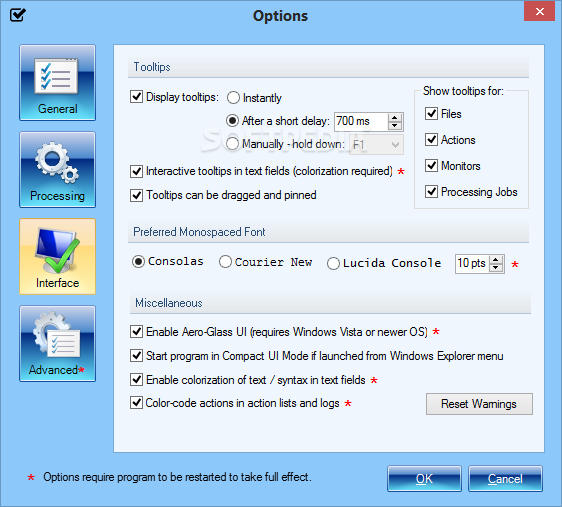This screenshot has height=507, width=562.
Task: Uncheck Actions under Show tooltips for
Action: [x=431, y=140]
